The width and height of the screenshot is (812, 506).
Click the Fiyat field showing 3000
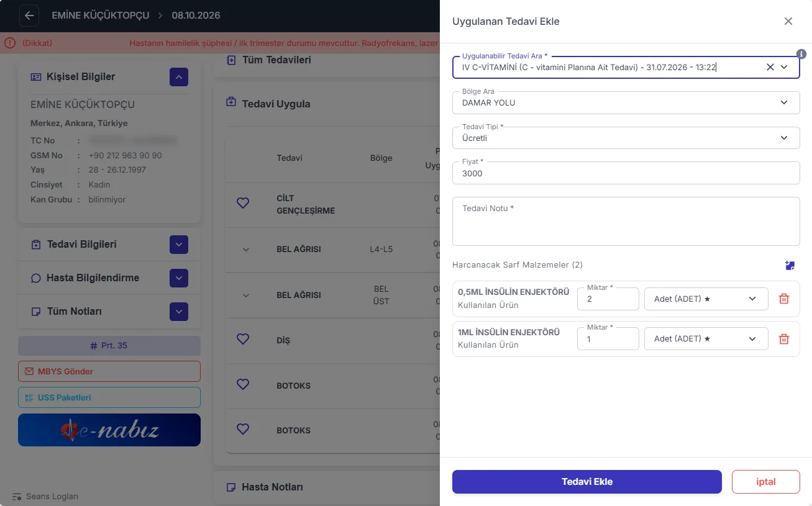[626, 173]
